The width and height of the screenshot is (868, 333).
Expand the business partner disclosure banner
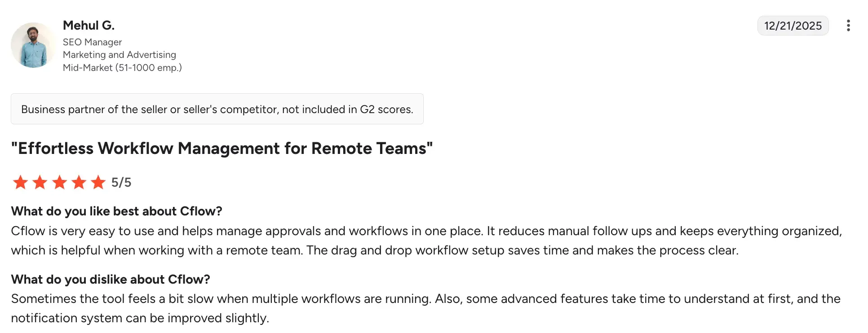pos(217,109)
